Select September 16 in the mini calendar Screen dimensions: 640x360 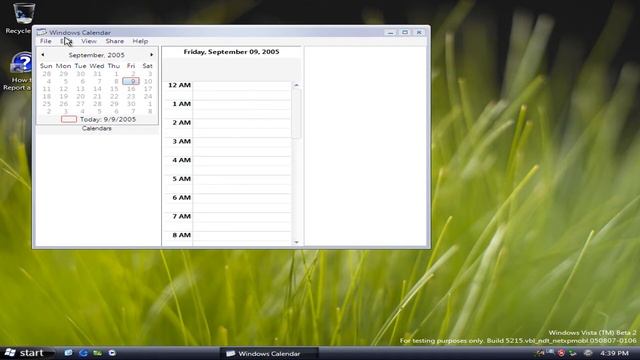point(131,89)
